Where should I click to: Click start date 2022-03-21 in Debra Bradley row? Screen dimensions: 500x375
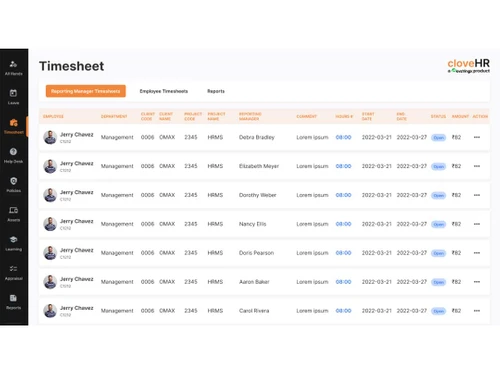tap(377, 137)
